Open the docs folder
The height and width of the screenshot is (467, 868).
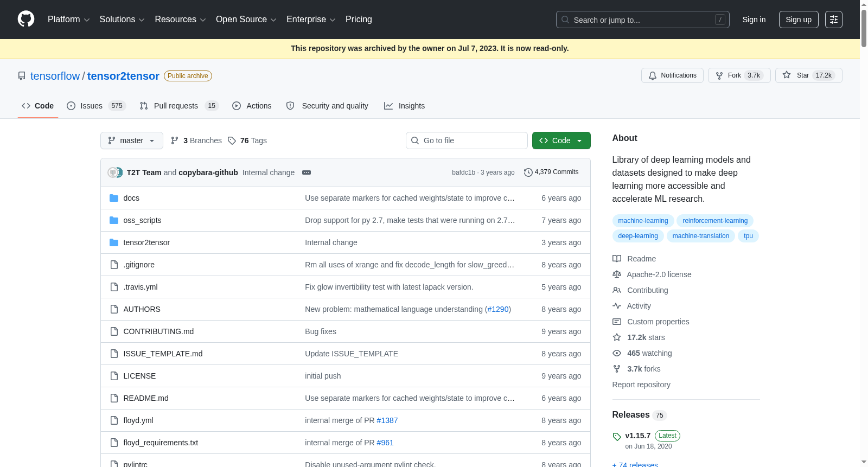click(x=131, y=198)
